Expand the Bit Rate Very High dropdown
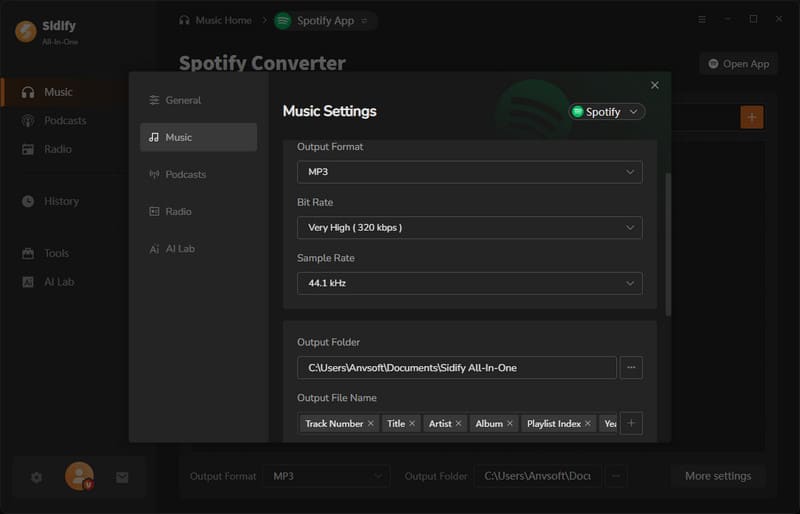This screenshot has height=514, width=800. 469,228
